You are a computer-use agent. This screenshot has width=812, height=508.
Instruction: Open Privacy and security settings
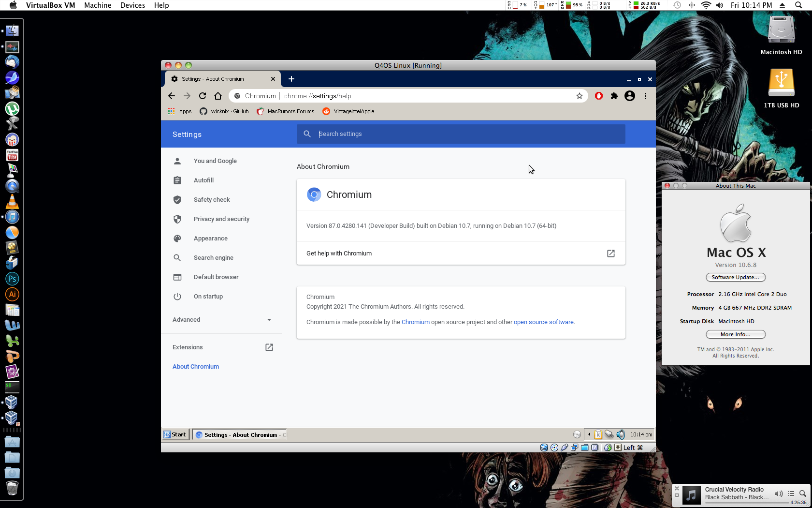(x=221, y=219)
